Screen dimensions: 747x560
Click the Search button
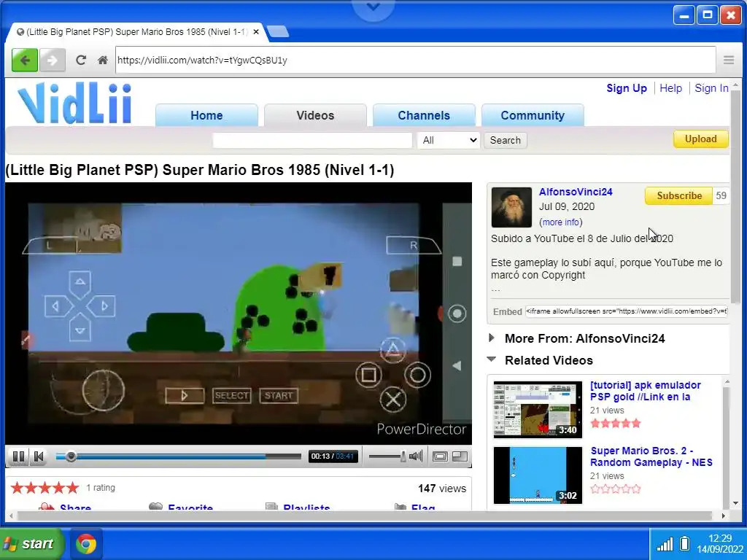point(506,140)
